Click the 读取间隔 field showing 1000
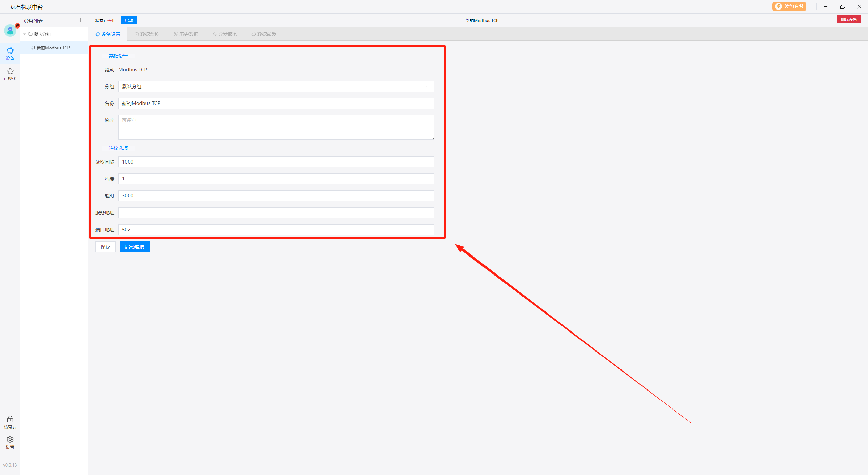The width and height of the screenshot is (868, 475). pyautogui.click(x=276, y=162)
